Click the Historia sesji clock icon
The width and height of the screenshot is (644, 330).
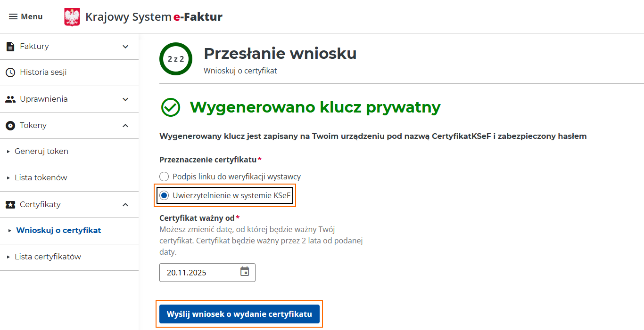point(10,72)
